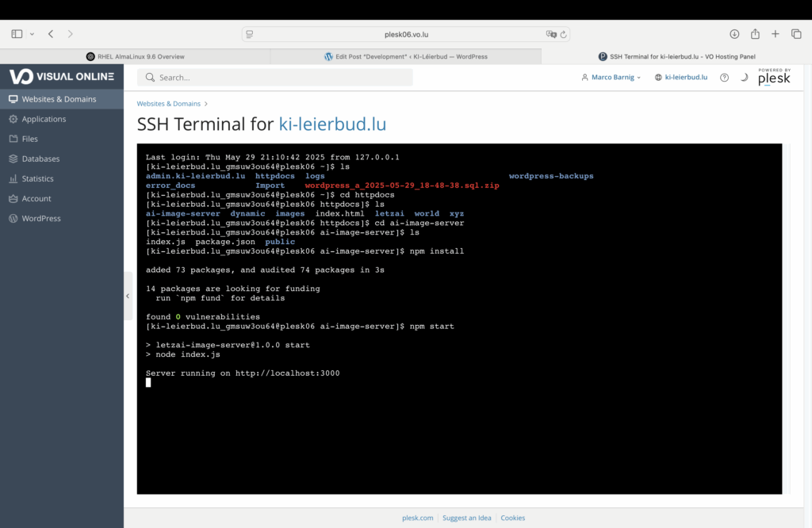This screenshot has width=812, height=528.
Task: Open the Safari sidebar toggle icon
Action: pyautogui.click(x=17, y=34)
